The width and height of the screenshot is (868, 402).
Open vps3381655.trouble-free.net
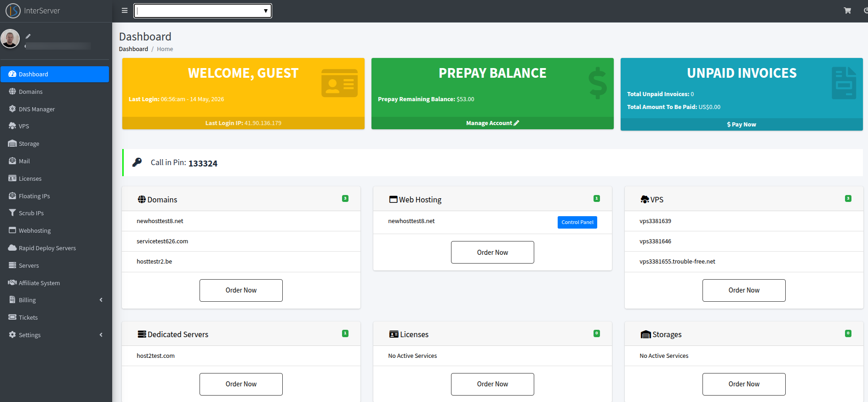click(677, 261)
